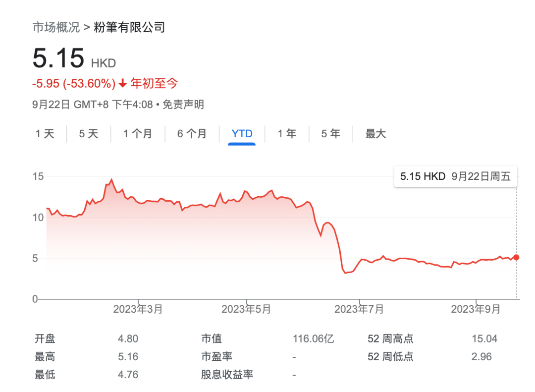Click the 2023年7月 axis label
This screenshot has height=392, width=535.
[x=359, y=309]
